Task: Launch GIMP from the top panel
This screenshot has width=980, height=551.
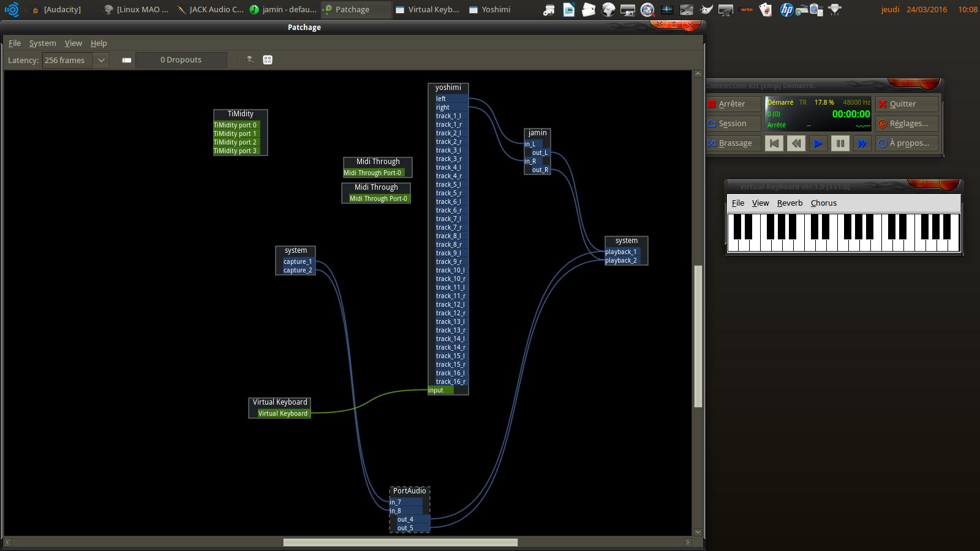Action: click(x=706, y=10)
